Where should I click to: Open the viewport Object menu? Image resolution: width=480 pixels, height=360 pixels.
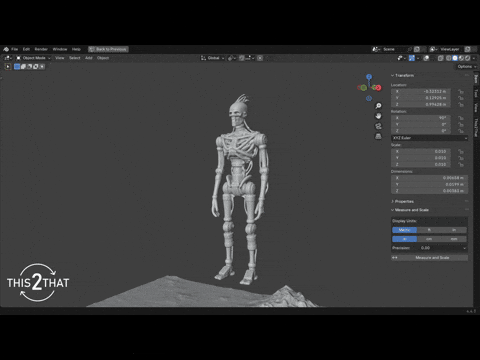tap(103, 58)
